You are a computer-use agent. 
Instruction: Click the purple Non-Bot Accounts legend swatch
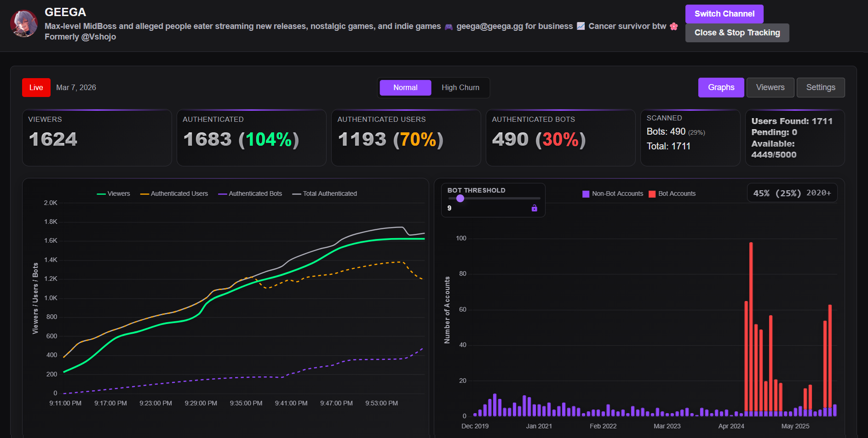[586, 194]
